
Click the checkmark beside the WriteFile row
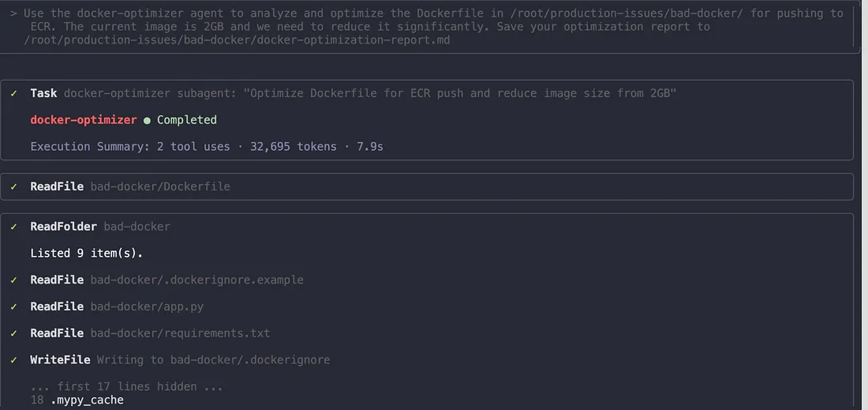(x=14, y=359)
